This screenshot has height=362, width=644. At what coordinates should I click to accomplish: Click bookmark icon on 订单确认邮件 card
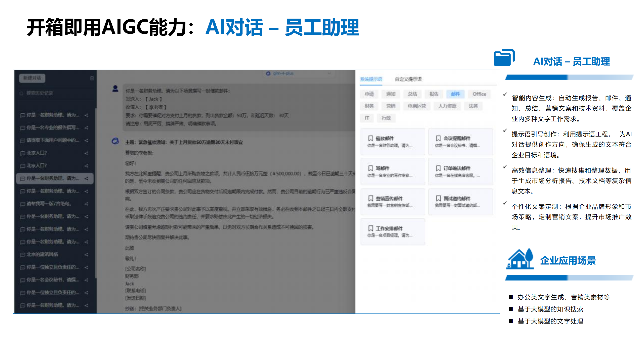(438, 168)
